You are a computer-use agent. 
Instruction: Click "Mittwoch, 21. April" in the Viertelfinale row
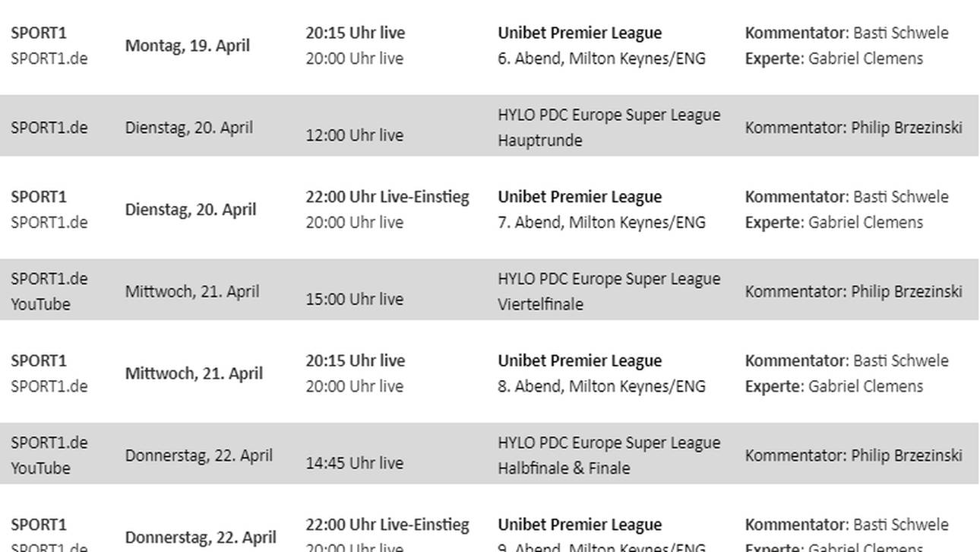coord(191,291)
